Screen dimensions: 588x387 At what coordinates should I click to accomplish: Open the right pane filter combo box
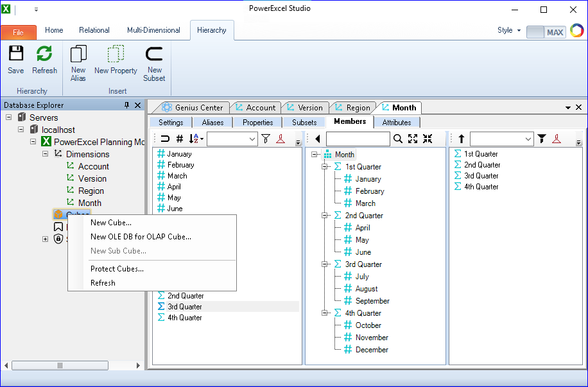coord(502,139)
